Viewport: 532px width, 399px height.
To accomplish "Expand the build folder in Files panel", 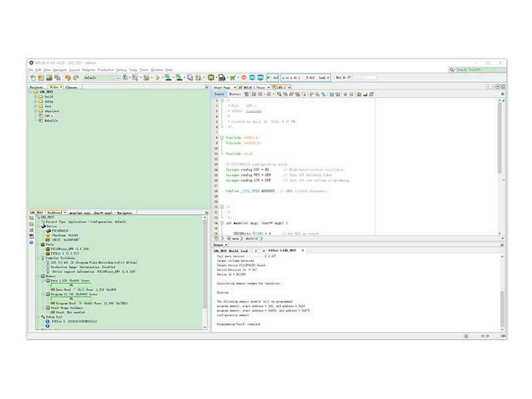I will [x=35, y=96].
